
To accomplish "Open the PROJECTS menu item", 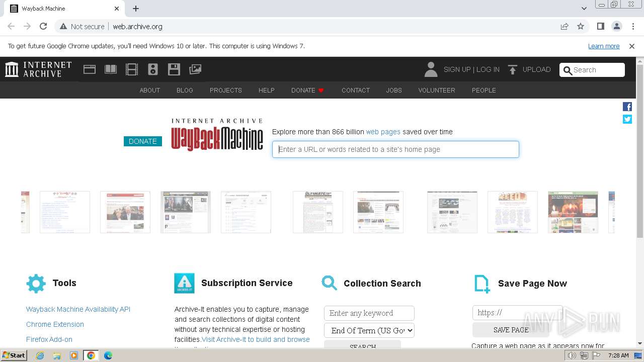I will pos(226,90).
